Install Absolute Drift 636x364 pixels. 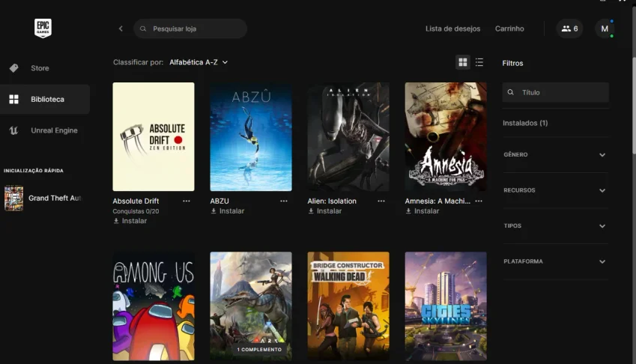pos(130,221)
